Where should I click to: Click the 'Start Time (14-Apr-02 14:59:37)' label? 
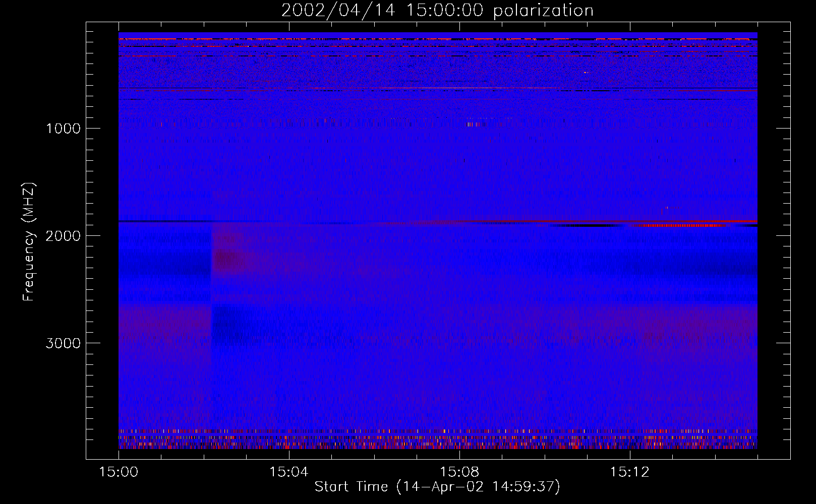pos(437,487)
